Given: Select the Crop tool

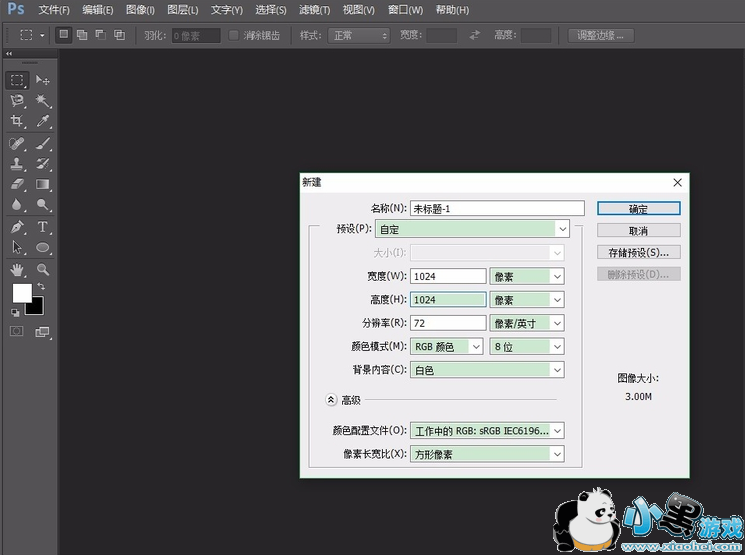Looking at the screenshot, I should (17, 122).
